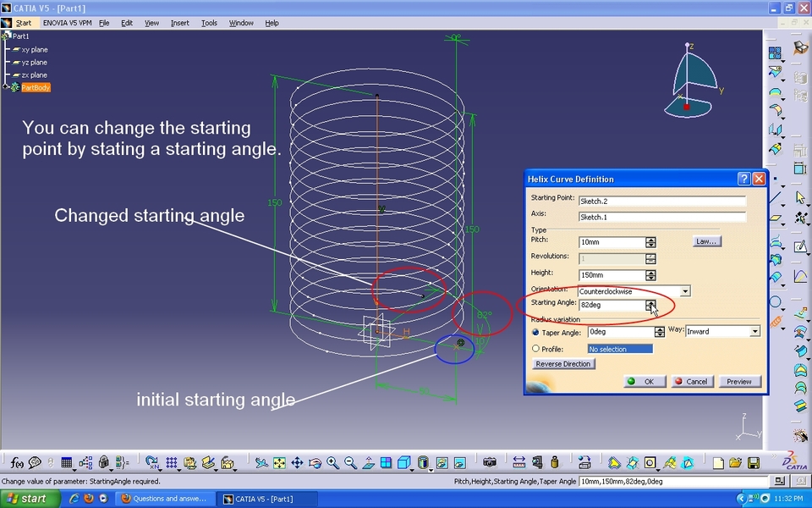This screenshot has height=508, width=812.
Task: Open the Way dropdown showing Inward
Action: [755, 330]
